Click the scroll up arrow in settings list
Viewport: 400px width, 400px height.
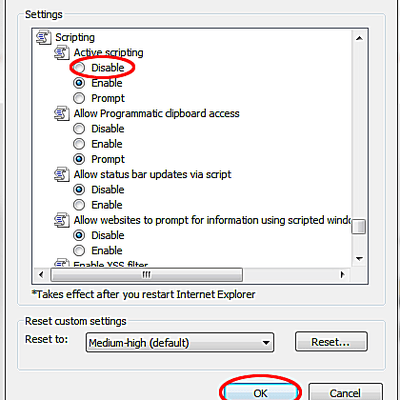(359, 38)
